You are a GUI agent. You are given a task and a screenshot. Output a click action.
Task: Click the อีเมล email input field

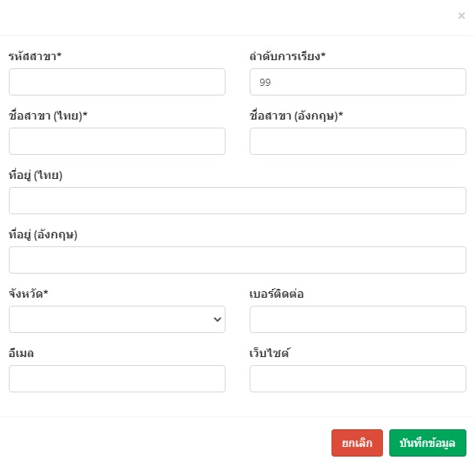[x=117, y=379]
